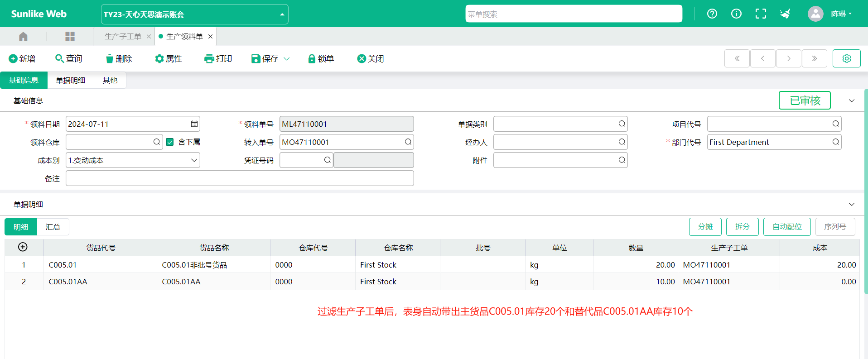The width and height of the screenshot is (868, 359).
Task: Go to the last record button
Action: point(814,58)
